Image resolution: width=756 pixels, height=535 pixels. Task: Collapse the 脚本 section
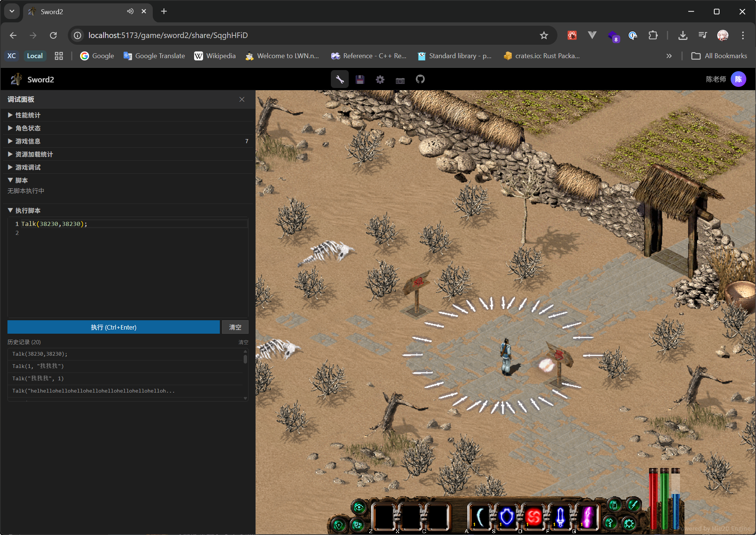pyautogui.click(x=128, y=180)
